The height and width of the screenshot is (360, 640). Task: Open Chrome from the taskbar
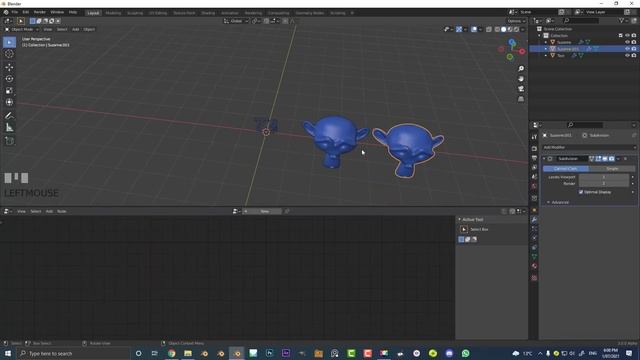171,353
